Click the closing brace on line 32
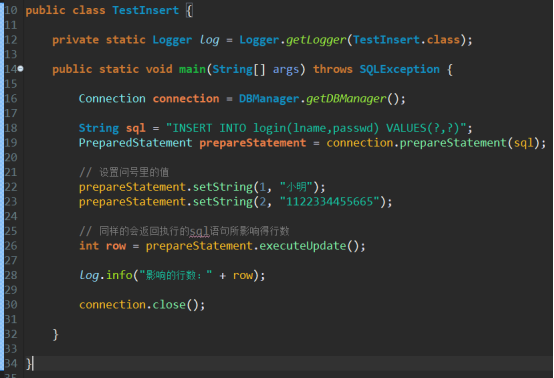Screen dimensions: 554x378 pos(55,334)
